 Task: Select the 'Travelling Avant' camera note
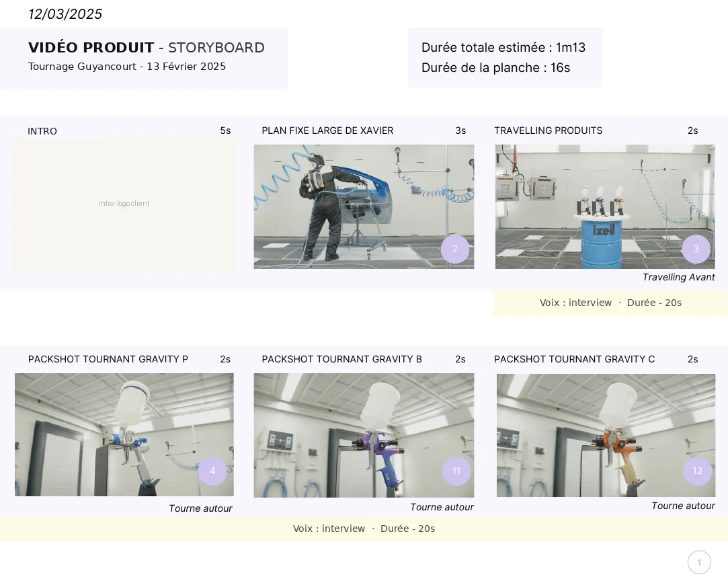[x=678, y=277]
